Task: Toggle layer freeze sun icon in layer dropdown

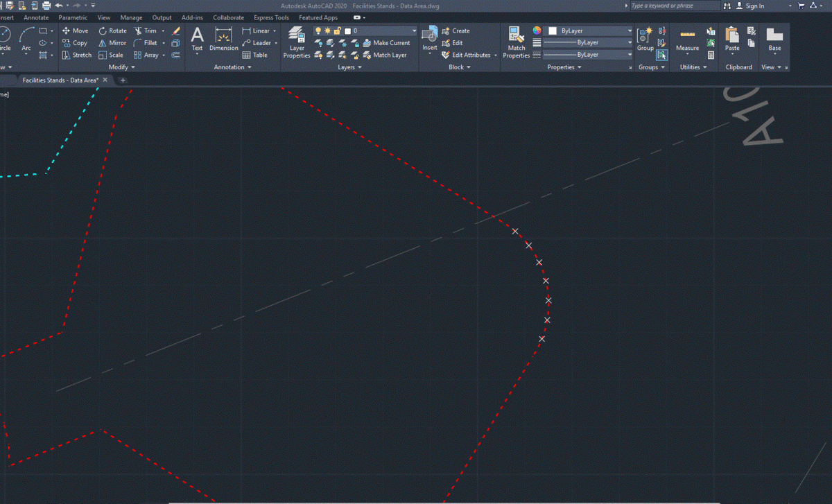Action: pyautogui.click(x=327, y=31)
